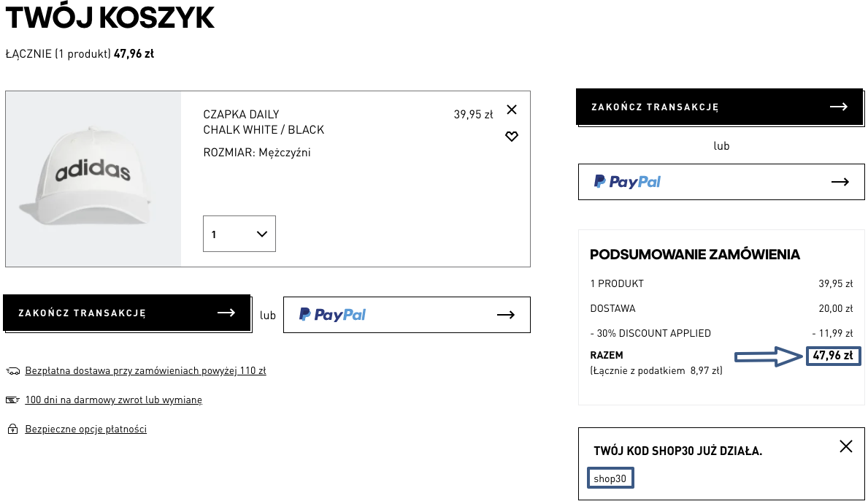The image size is (868, 504).
Task: Click the 47,96 zł total amount
Action: (x=833, y=356)
